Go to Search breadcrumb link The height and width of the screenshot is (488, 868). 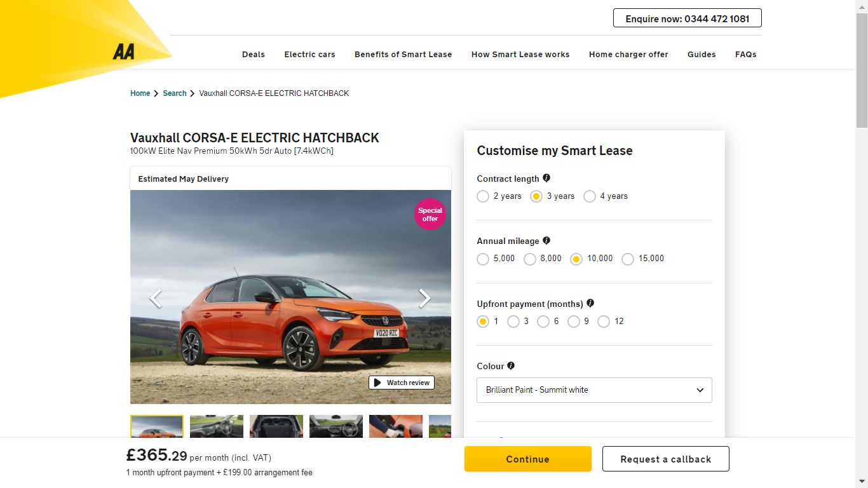pyautogui.click(x=175, y=93)
